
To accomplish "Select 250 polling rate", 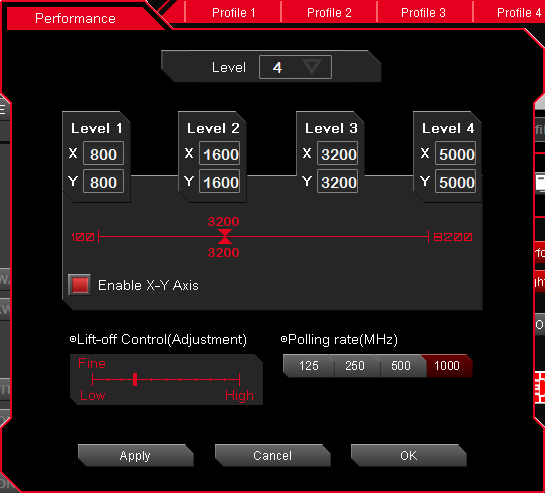I will [x=355, y=366].
